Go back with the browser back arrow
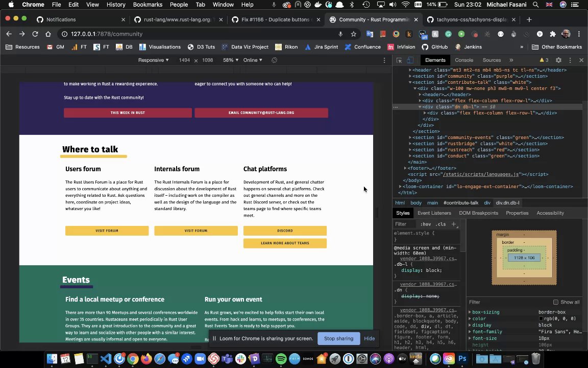The image size is (588, 368). [x=9, y=34]
